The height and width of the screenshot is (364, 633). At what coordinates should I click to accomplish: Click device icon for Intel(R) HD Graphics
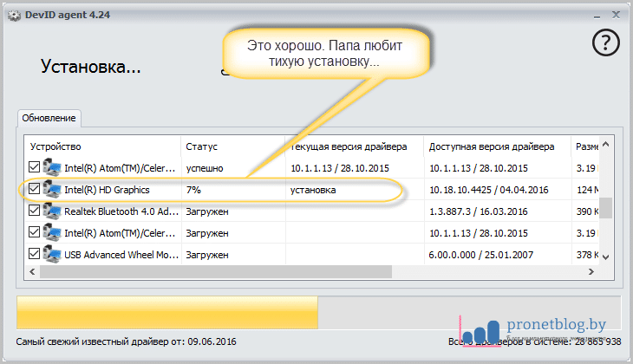coord(52,189)
